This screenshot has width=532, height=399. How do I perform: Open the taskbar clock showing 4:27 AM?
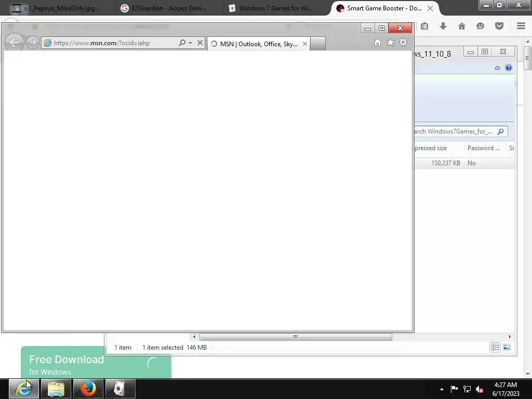(506, 389)
